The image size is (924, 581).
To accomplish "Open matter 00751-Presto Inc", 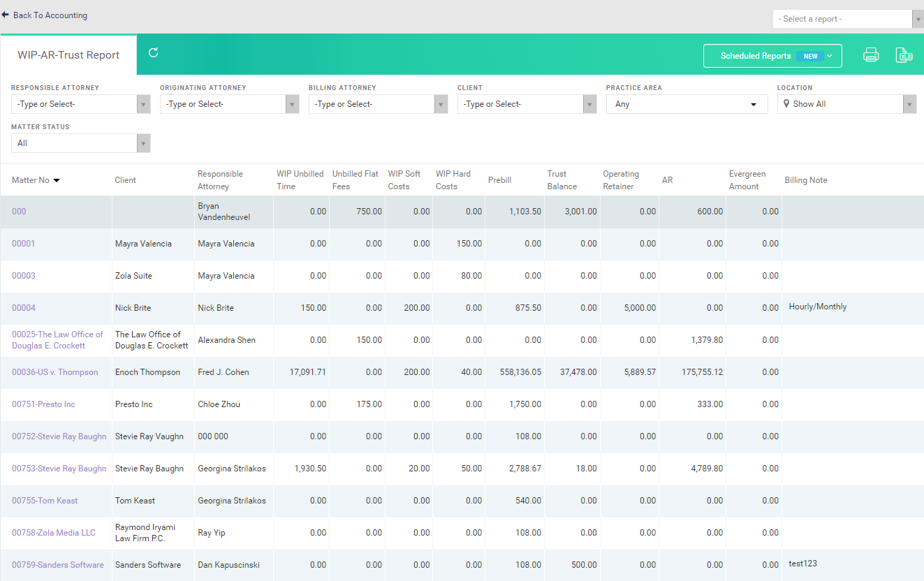I will 43,404.
